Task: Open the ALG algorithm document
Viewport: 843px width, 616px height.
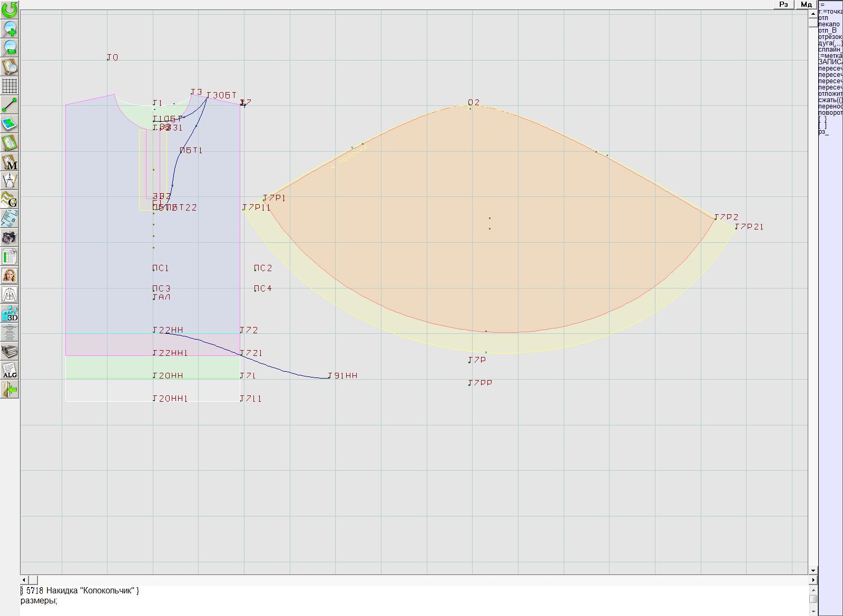Action: 9,371
